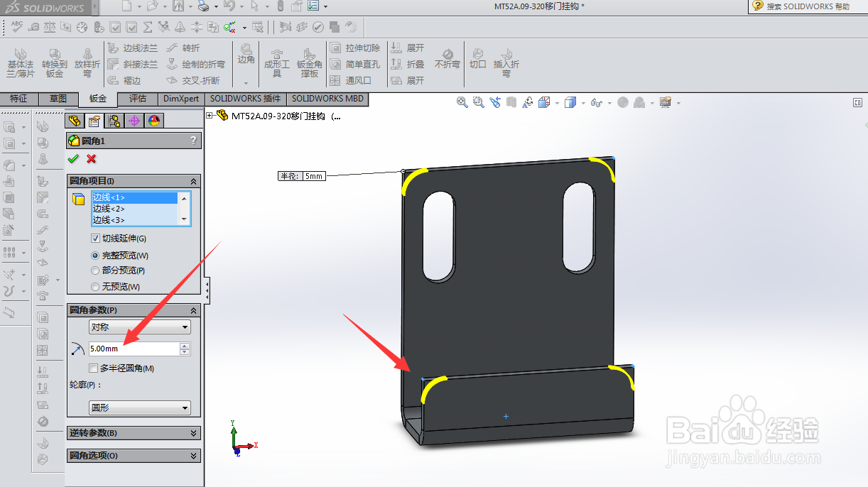Switch to 草图 tab

58,99
